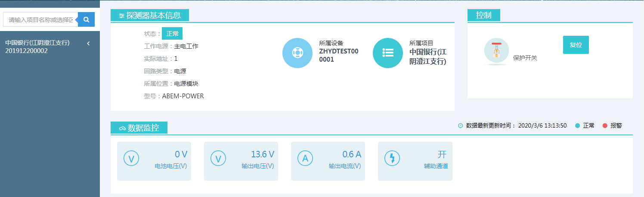This screenshot has width=644, height=197.
Task: Click the 13.6 V output voltage value
Action: click(263, 154)
